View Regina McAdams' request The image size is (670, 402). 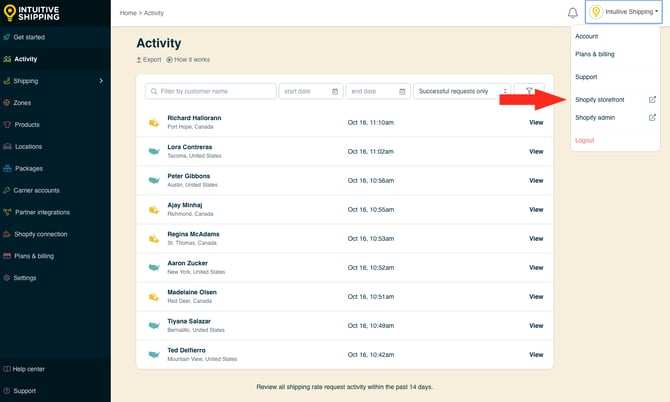tap(536, 239)
